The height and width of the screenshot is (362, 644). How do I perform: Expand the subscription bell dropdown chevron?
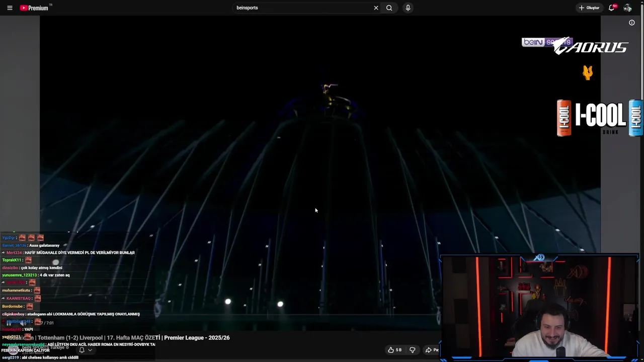pos(90,350)
